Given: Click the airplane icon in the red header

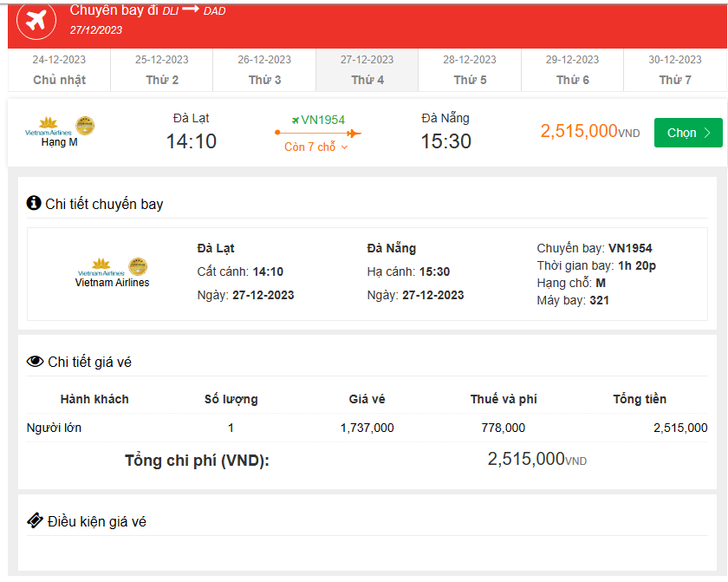Looking at the screenshot, I should 35,22.
